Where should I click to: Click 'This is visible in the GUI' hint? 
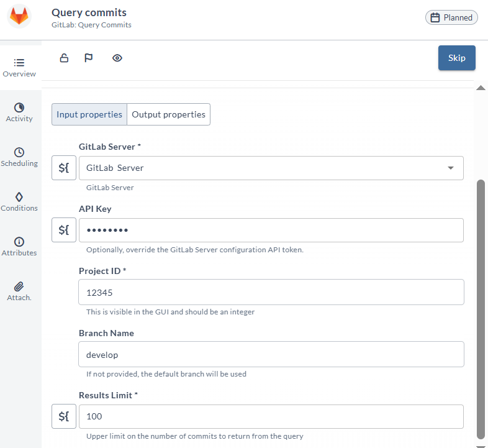(170, 312)
